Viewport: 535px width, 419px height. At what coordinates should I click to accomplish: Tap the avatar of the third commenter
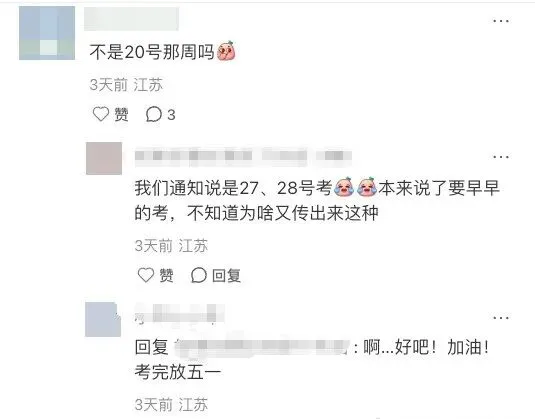pyautogui.click(x=103, y=319)
